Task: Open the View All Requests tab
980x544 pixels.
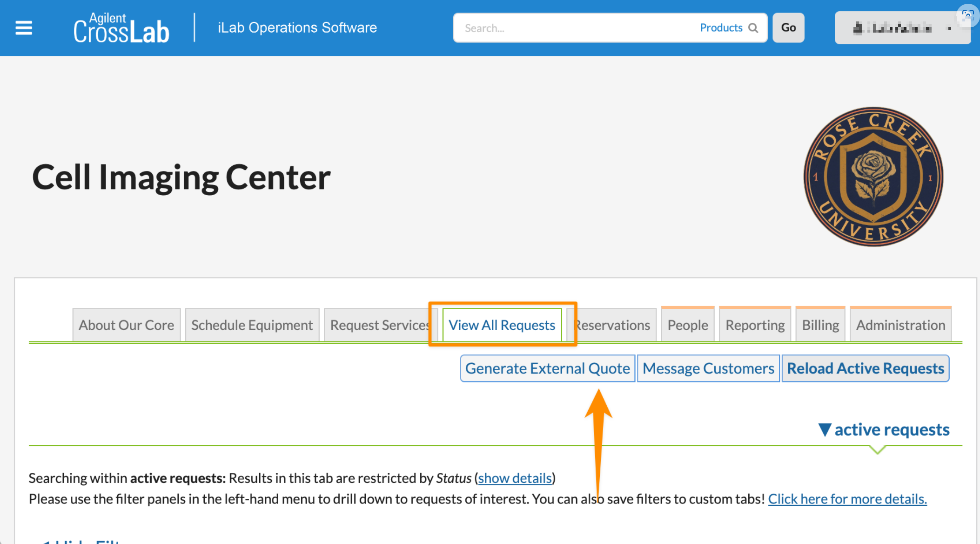Action: point(502,325)
